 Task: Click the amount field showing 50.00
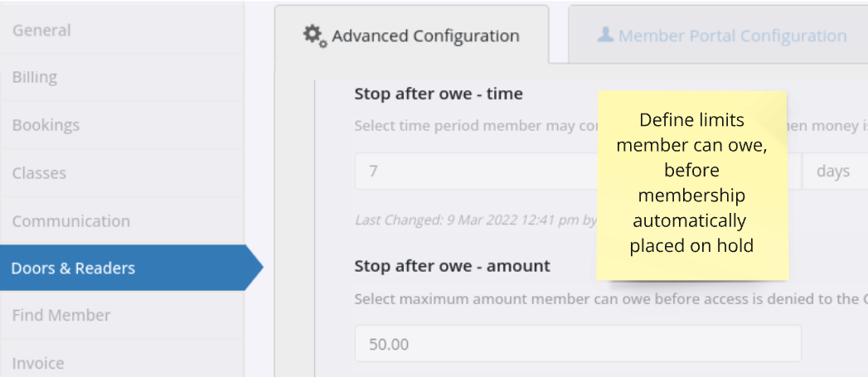[x=578, y=343]
